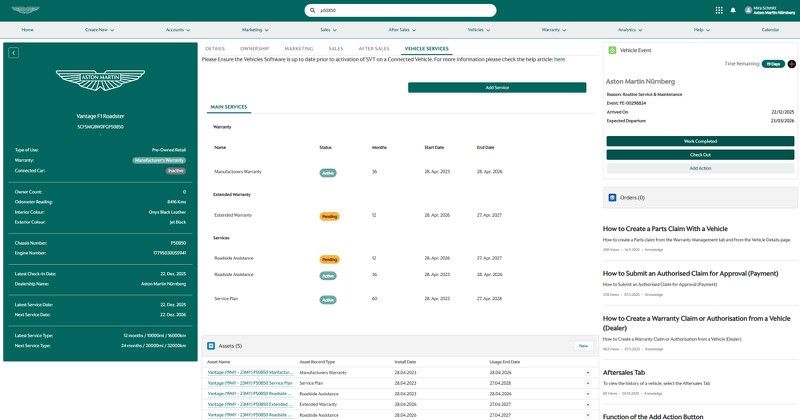Click the search field containing p50850

[400, 10]
